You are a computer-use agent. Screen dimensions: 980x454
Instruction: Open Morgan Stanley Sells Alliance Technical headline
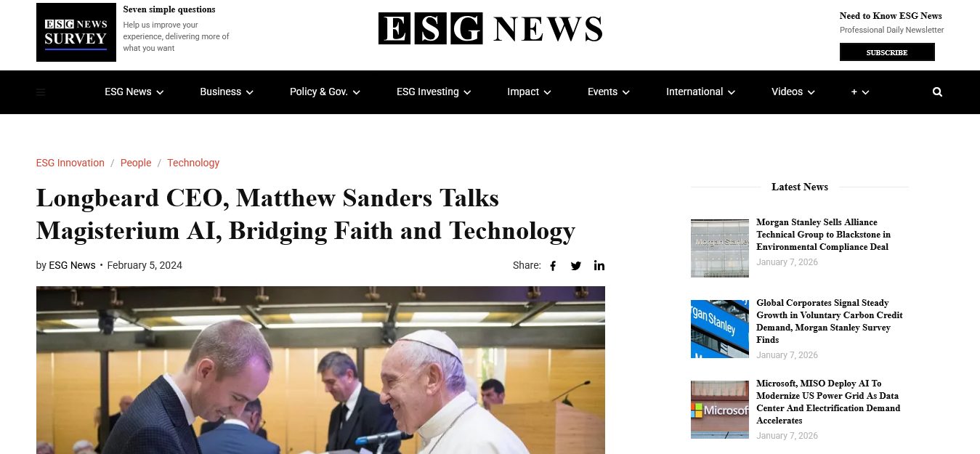point(824,235)
